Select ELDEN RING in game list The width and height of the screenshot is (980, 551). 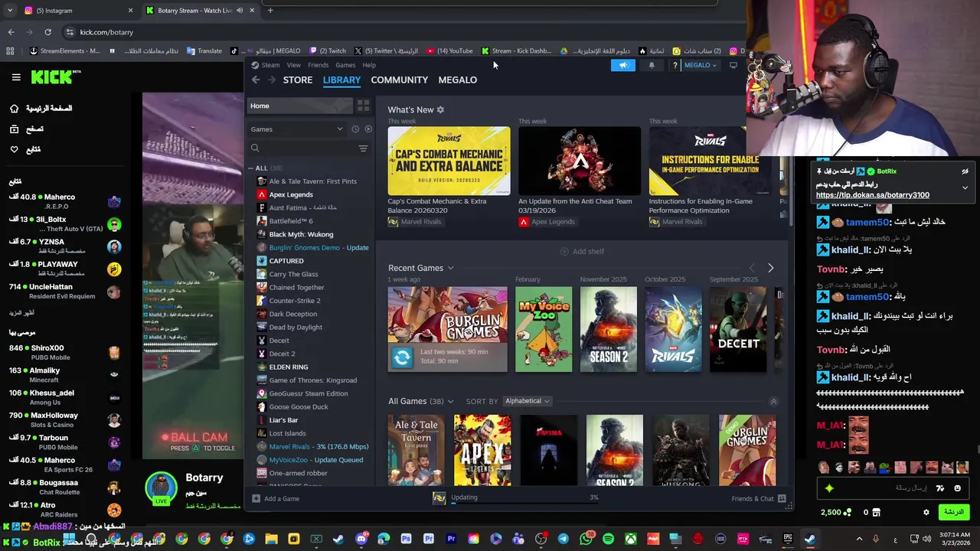289,367
